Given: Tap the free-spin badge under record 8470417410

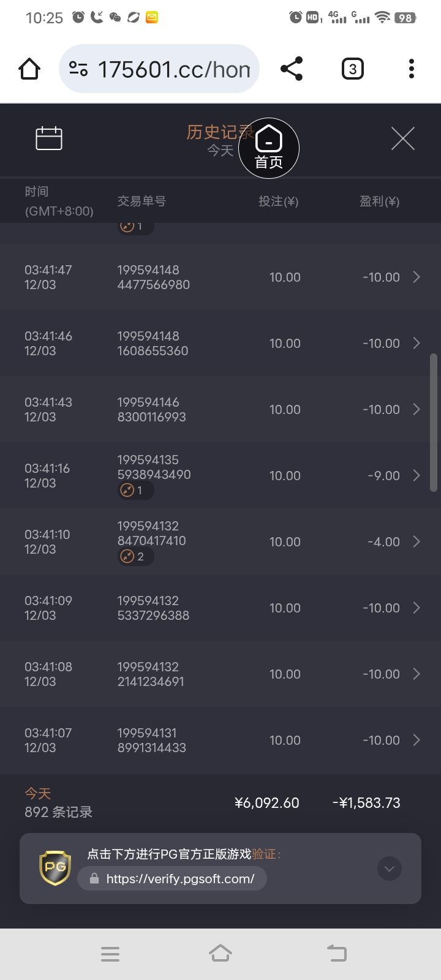Looking at the screenshot, I should coord(135,557).
